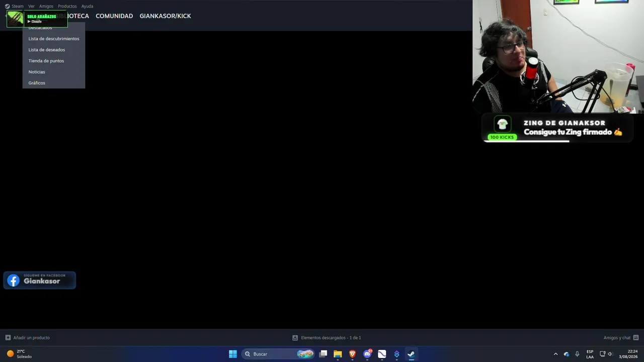This screenshot has height=362, width=644.
Task: Click the Steam logo icon in menu bar
Action: [7, 6]
